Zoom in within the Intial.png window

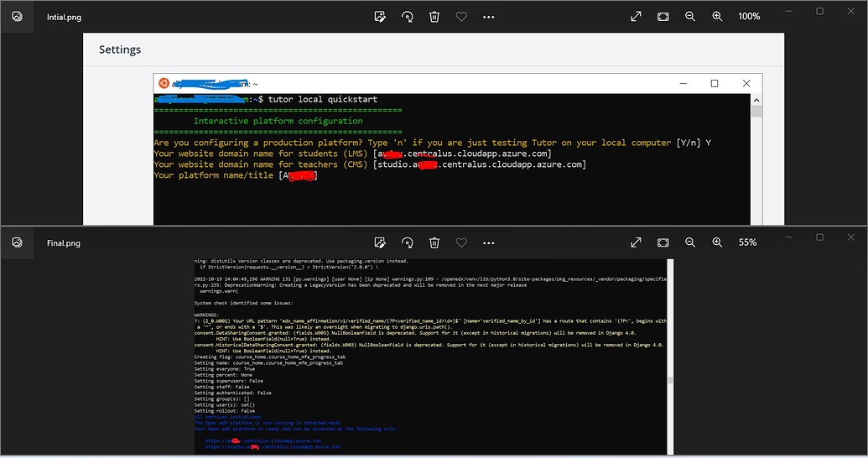click(x=717, y=17)
